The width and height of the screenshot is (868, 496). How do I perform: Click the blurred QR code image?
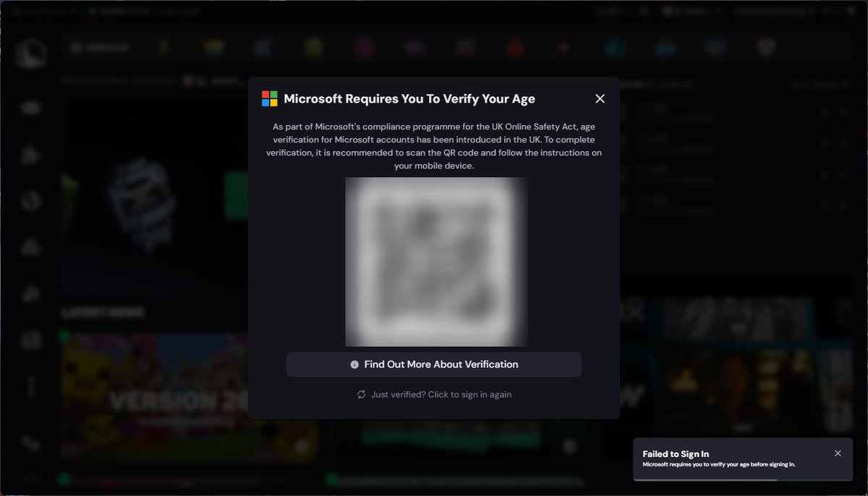(x=436, y=262)
